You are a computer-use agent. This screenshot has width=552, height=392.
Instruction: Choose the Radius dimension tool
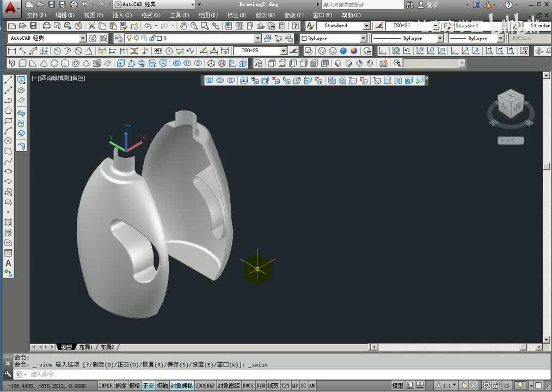point(57,51)
